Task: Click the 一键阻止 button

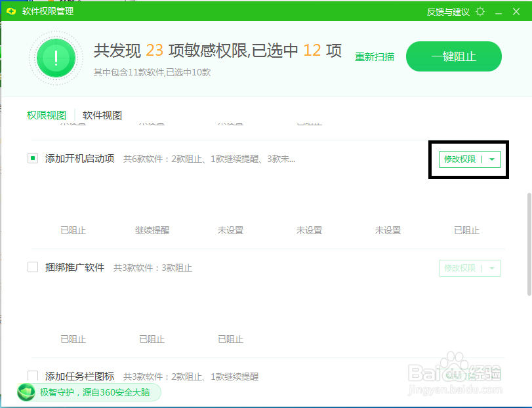Action: pos(454,56)
